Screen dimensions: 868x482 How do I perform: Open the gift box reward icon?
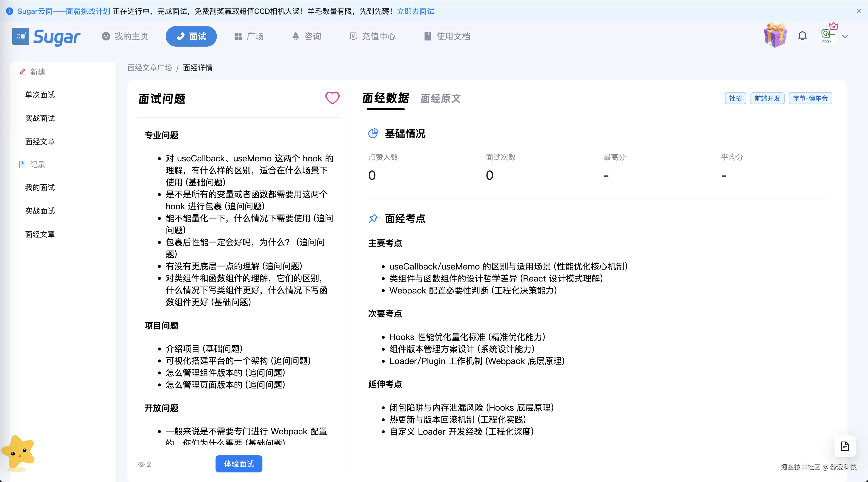tap(775, 35)
